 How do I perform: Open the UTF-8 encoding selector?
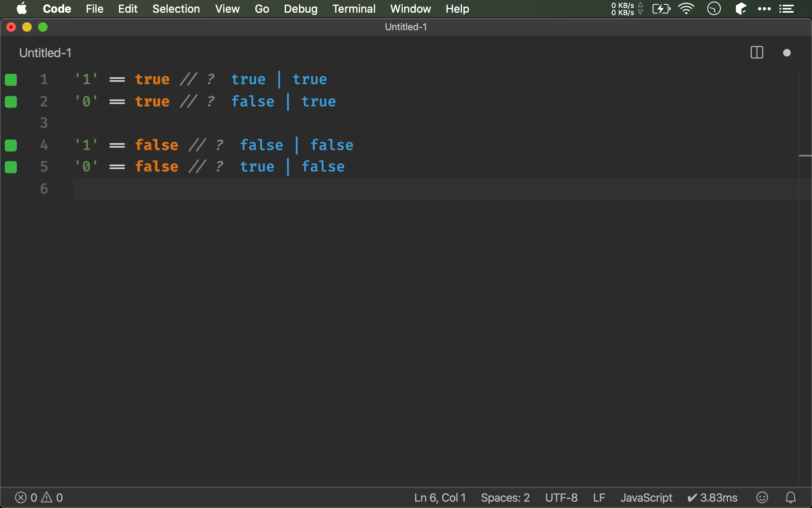561,497
